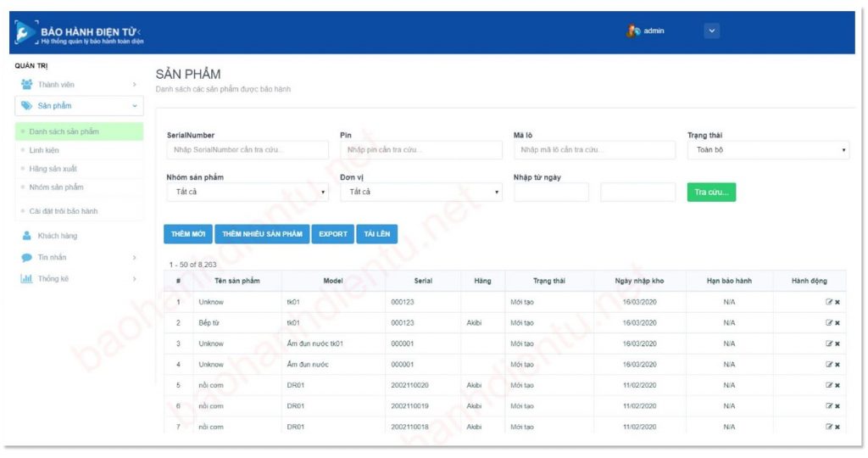Image resolution: width=868 pixels, height=458 pixels.
Task: Click the second date range field
Action: (637, 192)
